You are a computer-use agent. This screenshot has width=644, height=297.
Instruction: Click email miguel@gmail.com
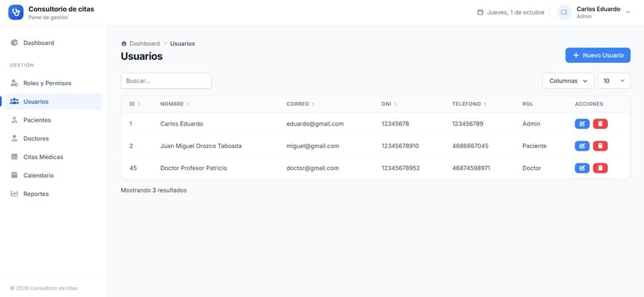(x=312, y=146)
